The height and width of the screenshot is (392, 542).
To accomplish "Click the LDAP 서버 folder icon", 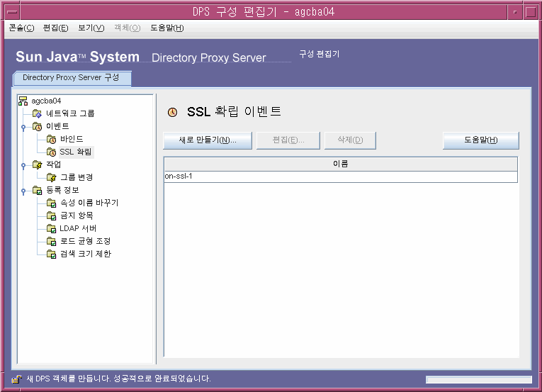I will tap(51, 228).
